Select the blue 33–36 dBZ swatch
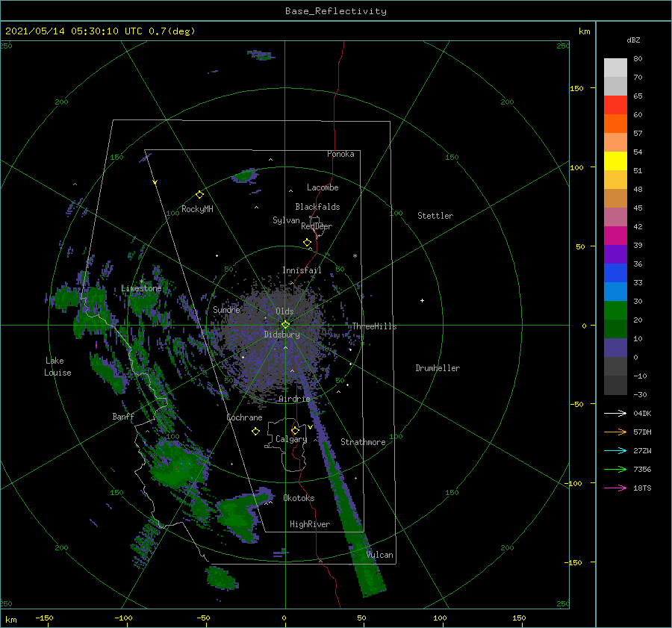The width and height of the screenshot is (672, 628). pos(615,273)
